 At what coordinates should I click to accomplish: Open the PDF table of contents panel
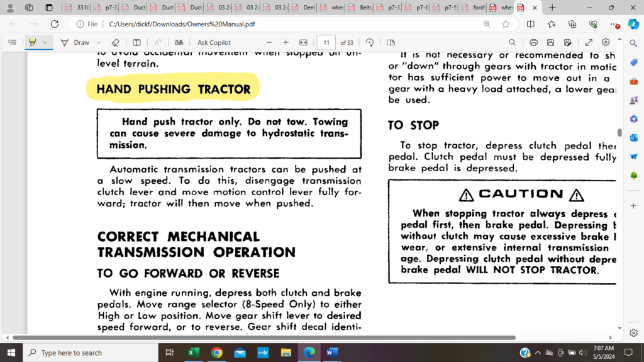coord(12,42)
